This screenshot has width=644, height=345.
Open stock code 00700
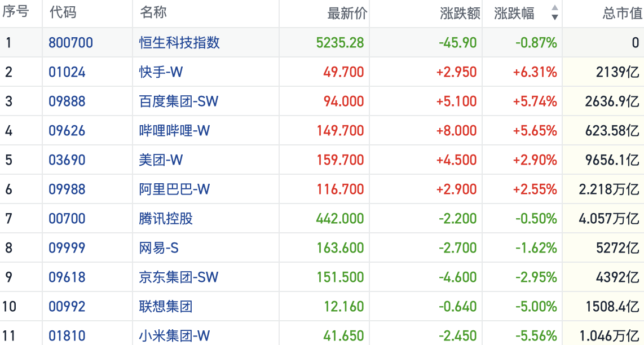(67, 219)
